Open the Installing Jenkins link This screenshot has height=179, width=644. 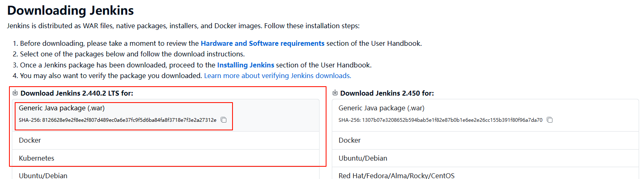click(x=246, y=65)
